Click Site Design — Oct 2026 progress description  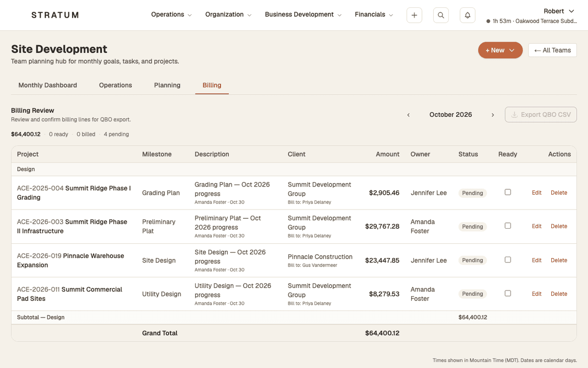click(x=230, y=257)
